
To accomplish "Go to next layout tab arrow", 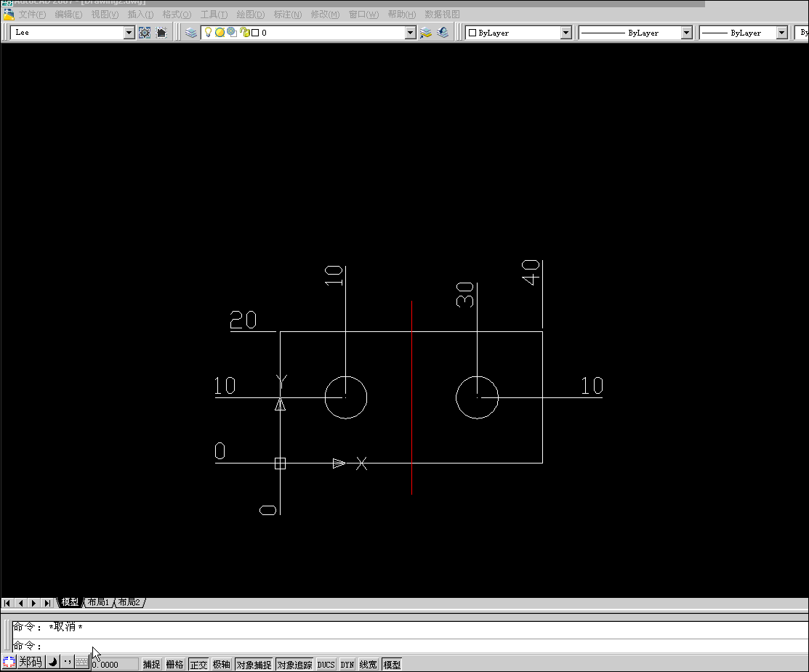I will click(x=34, y=602).
